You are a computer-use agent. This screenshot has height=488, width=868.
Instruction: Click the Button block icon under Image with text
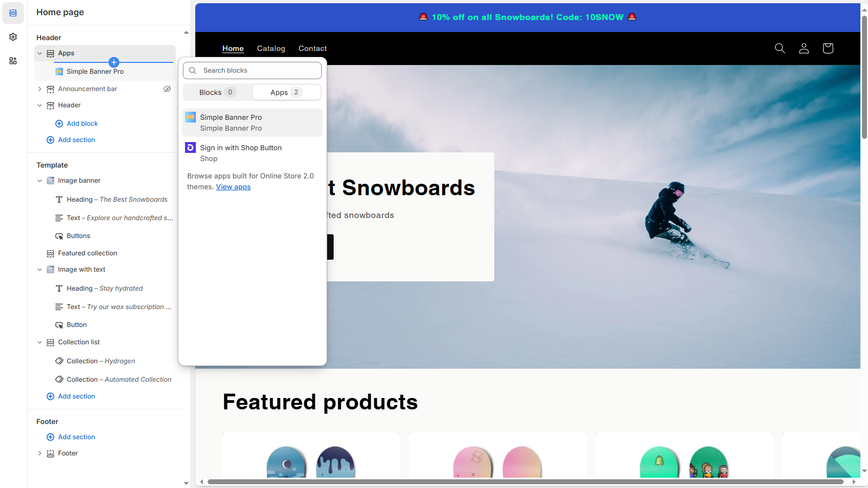click(59, 325)
